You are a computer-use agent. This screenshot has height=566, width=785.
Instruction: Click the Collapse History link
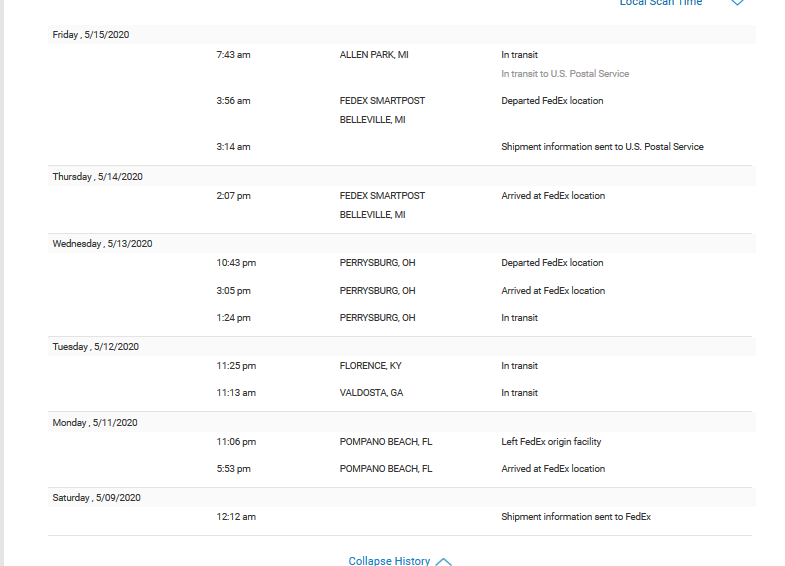[389, 561]
